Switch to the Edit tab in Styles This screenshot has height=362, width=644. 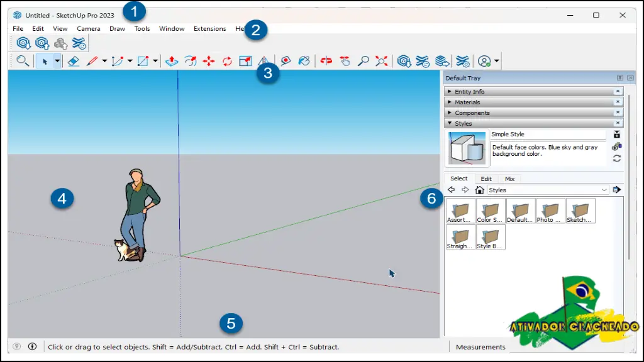pos(486,179)
